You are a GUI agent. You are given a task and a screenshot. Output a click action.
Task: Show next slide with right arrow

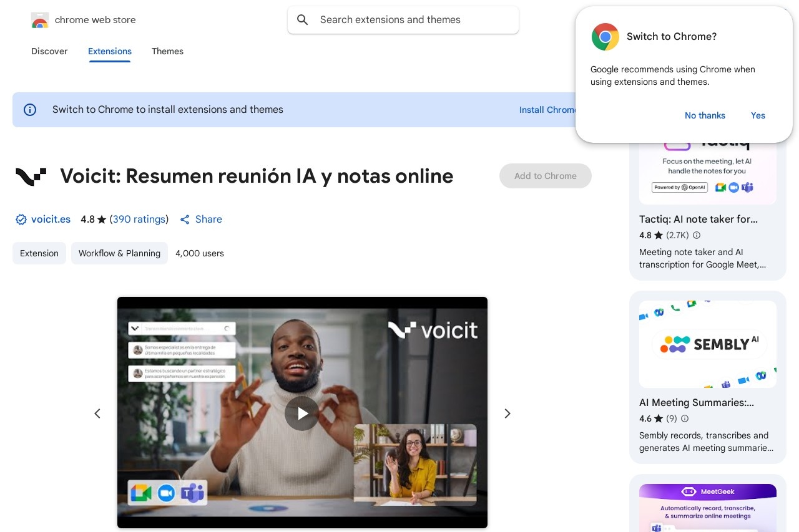point(507,414)
